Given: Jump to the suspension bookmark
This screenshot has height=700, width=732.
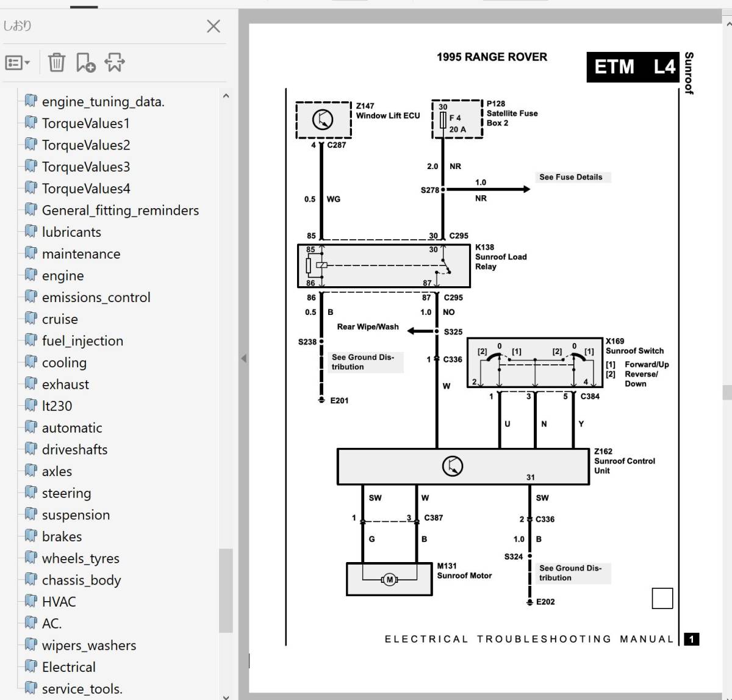Looking at the screenshot, I should coord(76,515).
